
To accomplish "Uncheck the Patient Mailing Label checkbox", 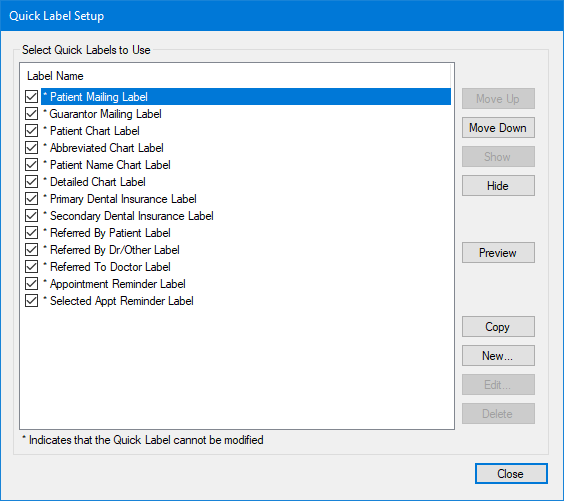I will pyautogui.click(x=32, y=96).
